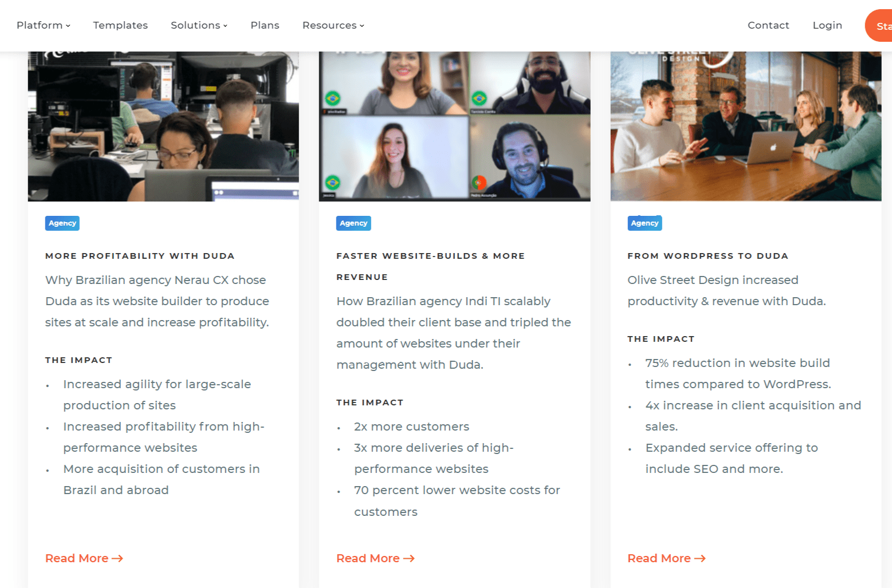Read More about the Nerau CX story

[x=84, y=558]
